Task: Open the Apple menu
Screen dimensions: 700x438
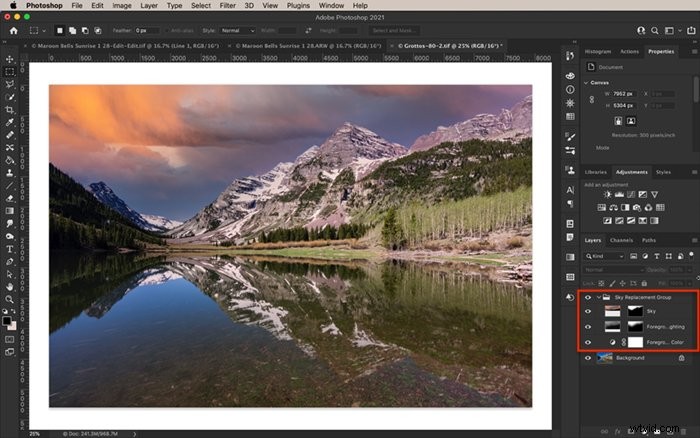Action: [x=13, y=5]
